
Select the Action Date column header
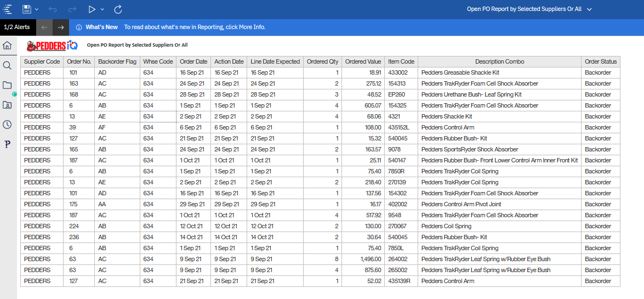[x=229, y=61]
